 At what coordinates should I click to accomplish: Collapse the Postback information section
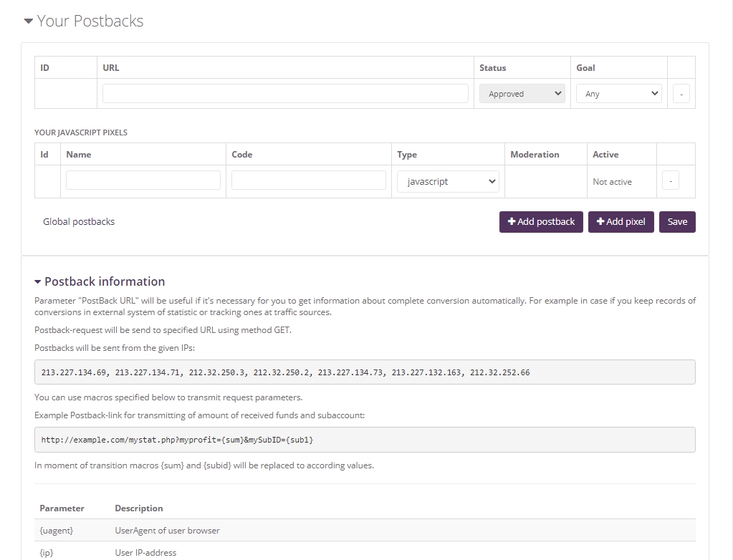click(x=100, y=281)
